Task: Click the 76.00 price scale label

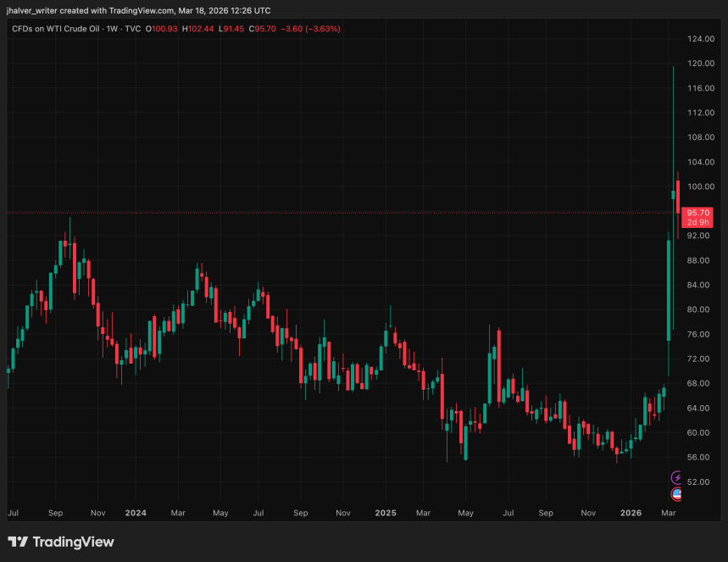Action: 698,334
